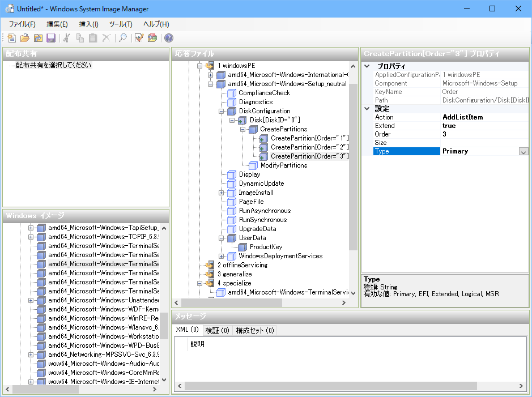The height and width of the screenshot is (397, 532).
Task: Expand amd64_Microsoft-Windows-International node
Action: point(210,75)
